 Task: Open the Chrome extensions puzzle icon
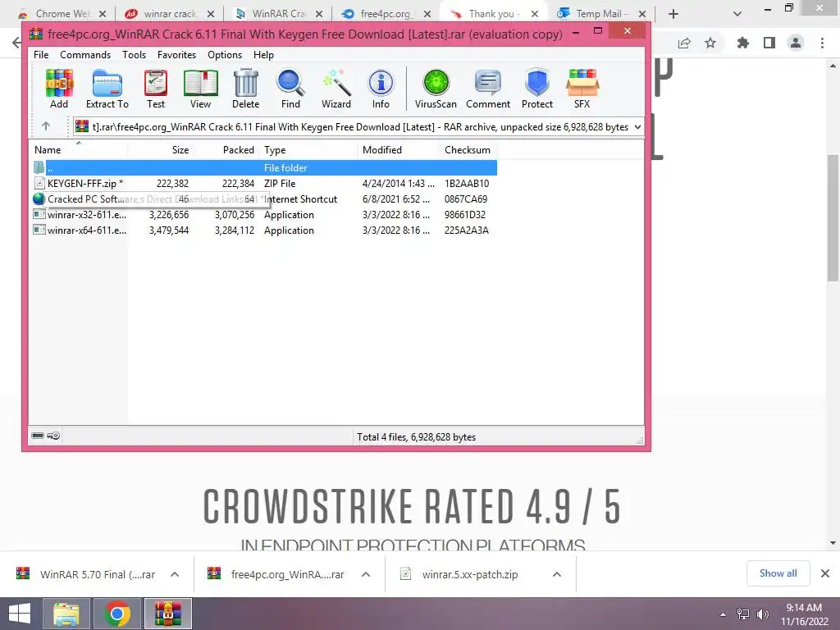point(742,43)
